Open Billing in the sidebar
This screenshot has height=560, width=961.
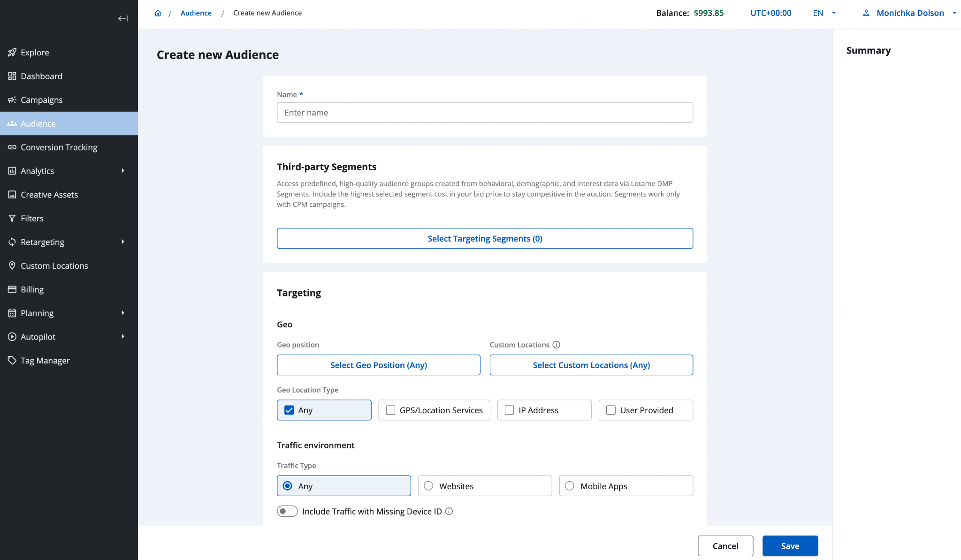(x=69, y=289)
